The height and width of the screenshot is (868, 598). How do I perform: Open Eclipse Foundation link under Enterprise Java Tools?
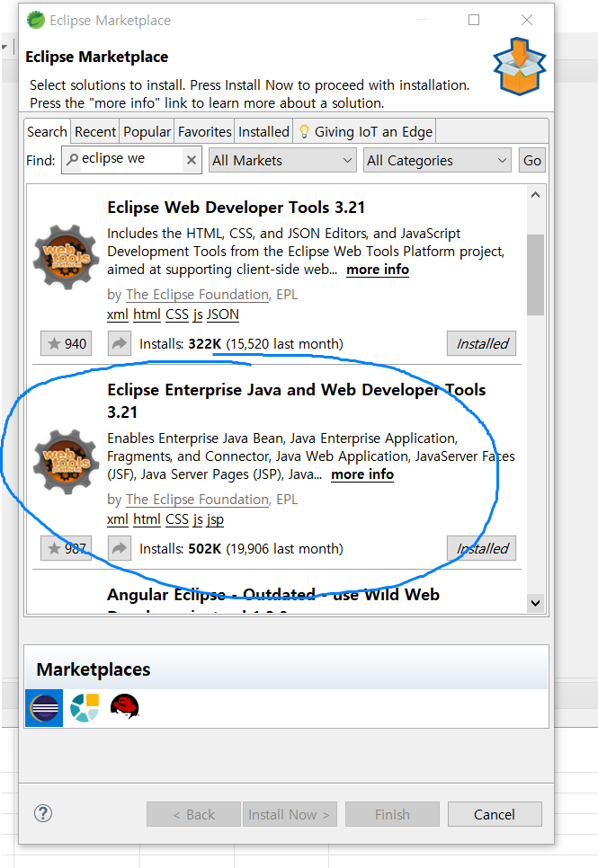coord(197,500)
